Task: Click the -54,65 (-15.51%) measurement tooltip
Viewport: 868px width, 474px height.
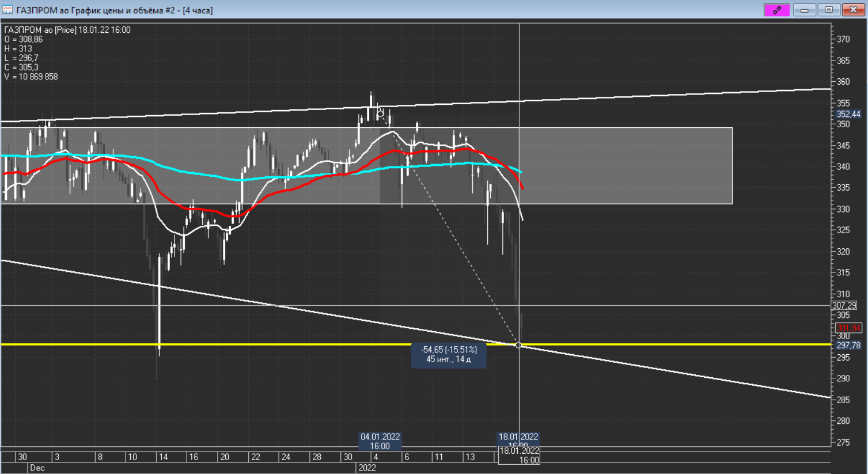Action: [x=449, y=354]
